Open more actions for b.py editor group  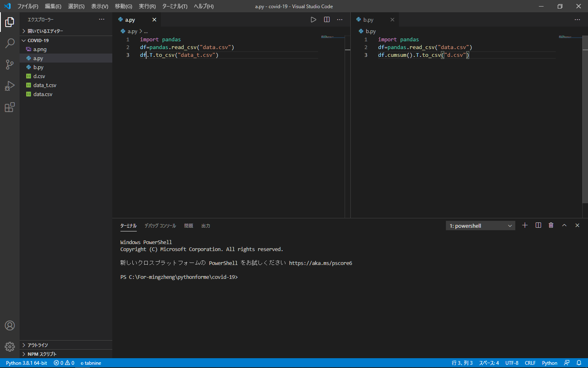click(577, 20)
